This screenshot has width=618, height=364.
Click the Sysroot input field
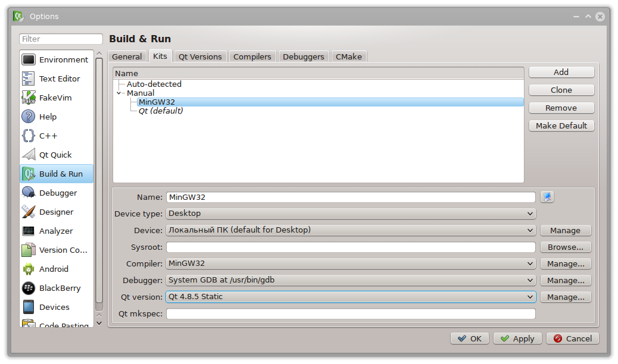coord(351,247)
